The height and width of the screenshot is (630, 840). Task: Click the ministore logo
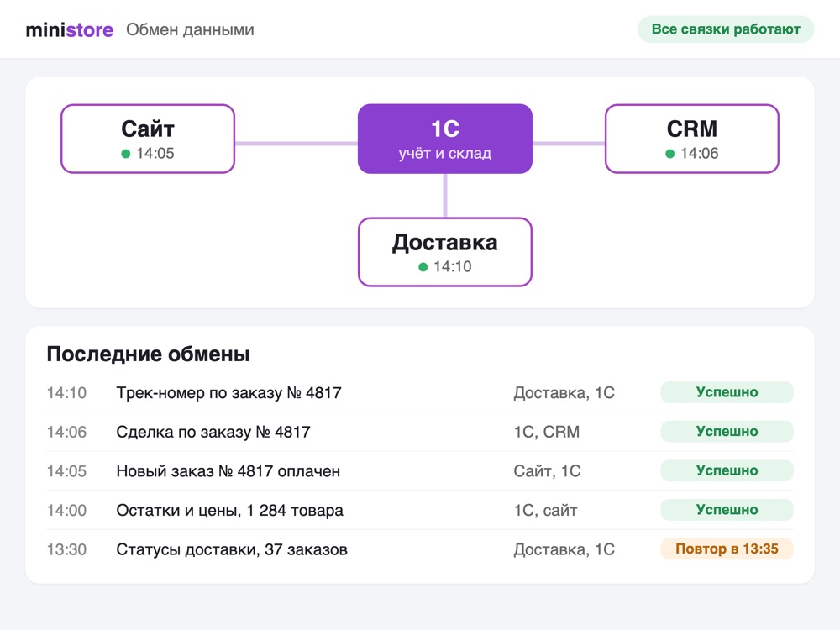(70, 30)
